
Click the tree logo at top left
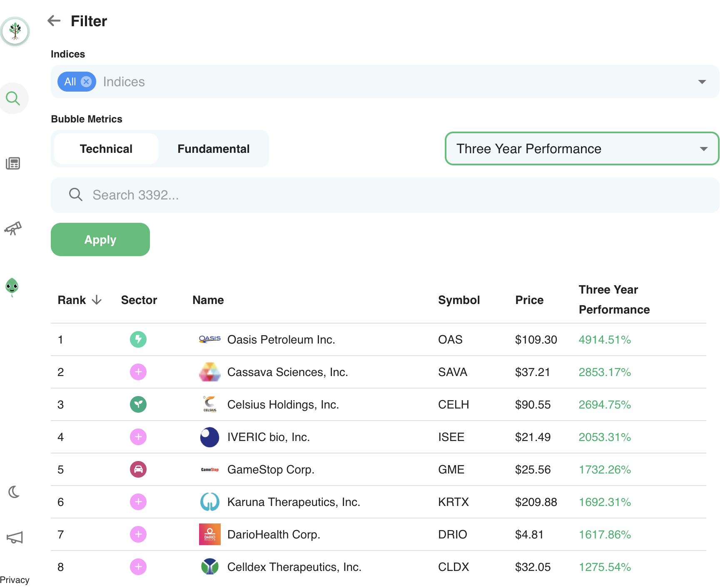pos(15,31)
